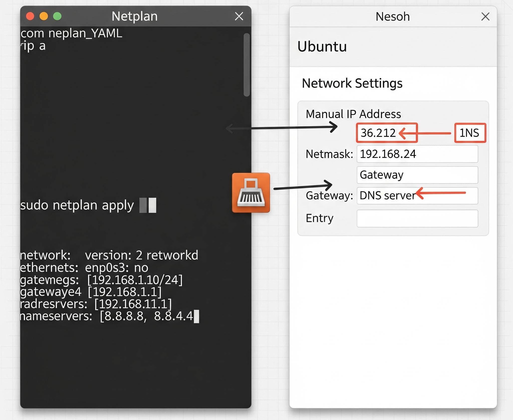This screenshot has height=420, width=513.
Task: Click the Netplan terminal scrollbar thumb
Action: (x=246, y=65)
